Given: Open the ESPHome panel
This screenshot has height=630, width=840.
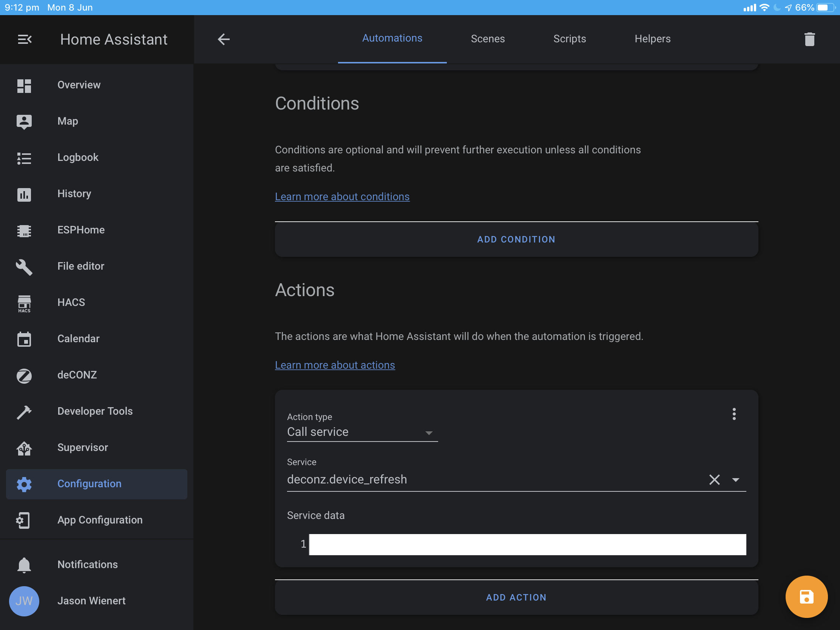Looking at the screenshot, I should click(x=81, y=230).
